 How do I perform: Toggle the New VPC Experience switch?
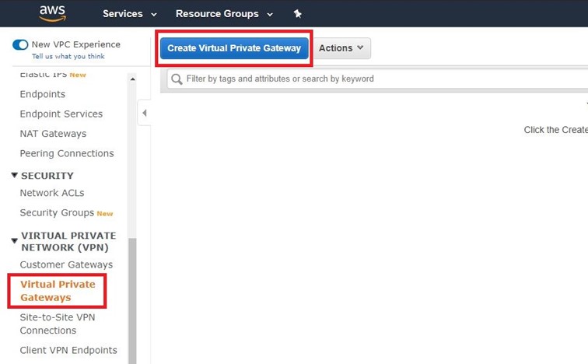point(20,44)
